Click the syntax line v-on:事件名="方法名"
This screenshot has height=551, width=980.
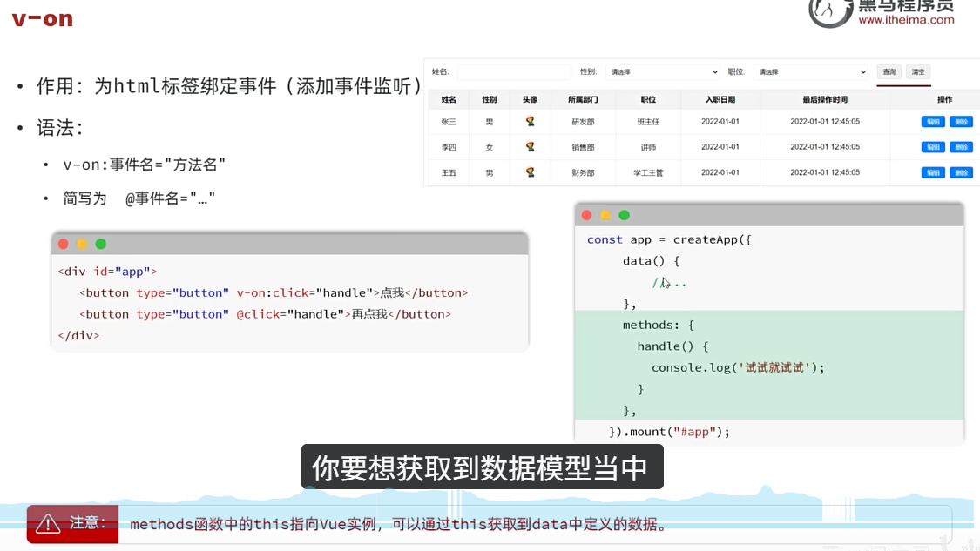145,165
